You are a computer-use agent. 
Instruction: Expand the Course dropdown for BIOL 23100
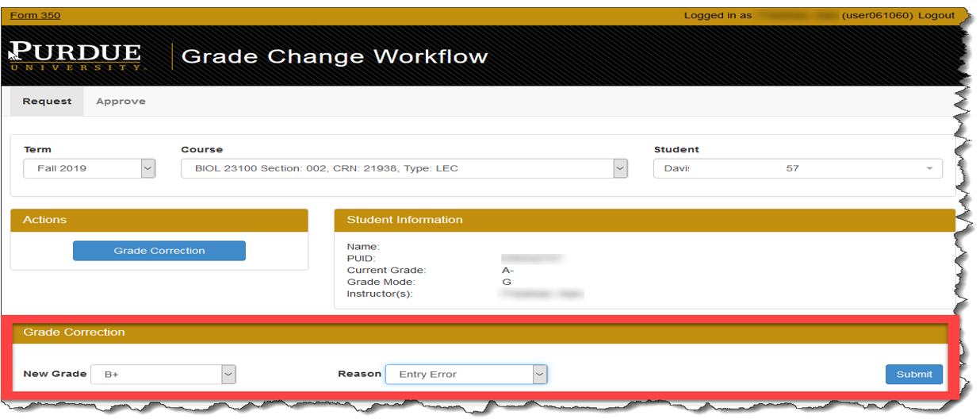pyautogui.click(x=404, y=168)
